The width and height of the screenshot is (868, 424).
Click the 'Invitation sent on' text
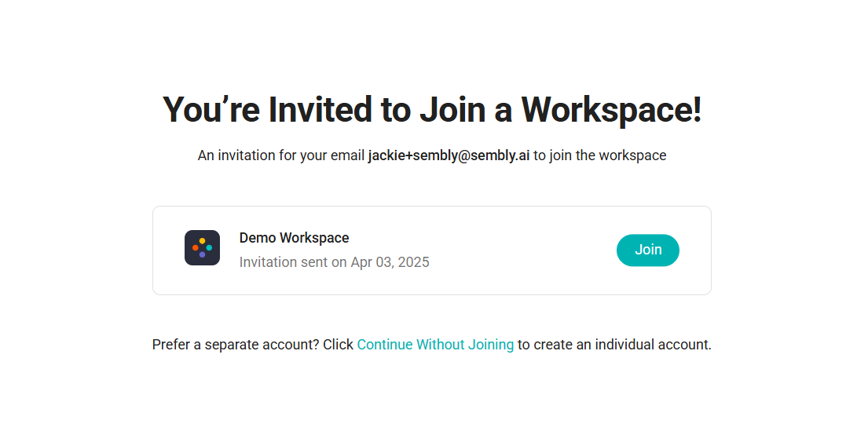click(x=293, y=262)
